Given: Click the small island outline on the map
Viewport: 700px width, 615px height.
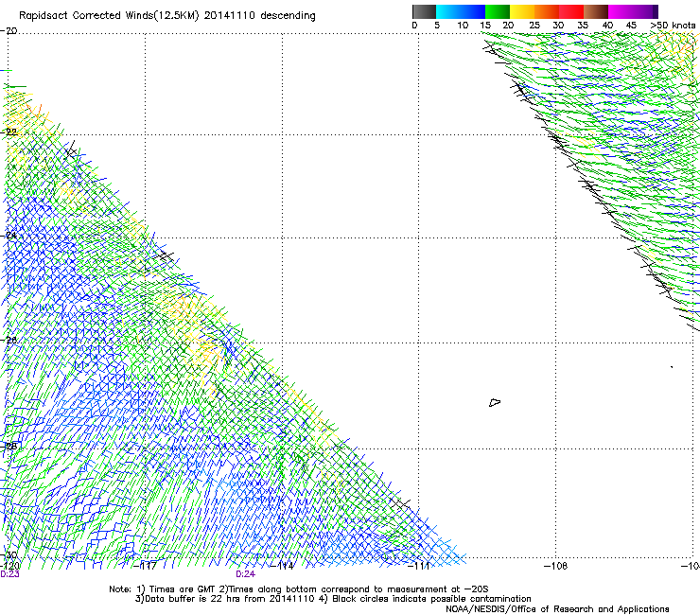Looking at the screenshot, I should [495, 402].
